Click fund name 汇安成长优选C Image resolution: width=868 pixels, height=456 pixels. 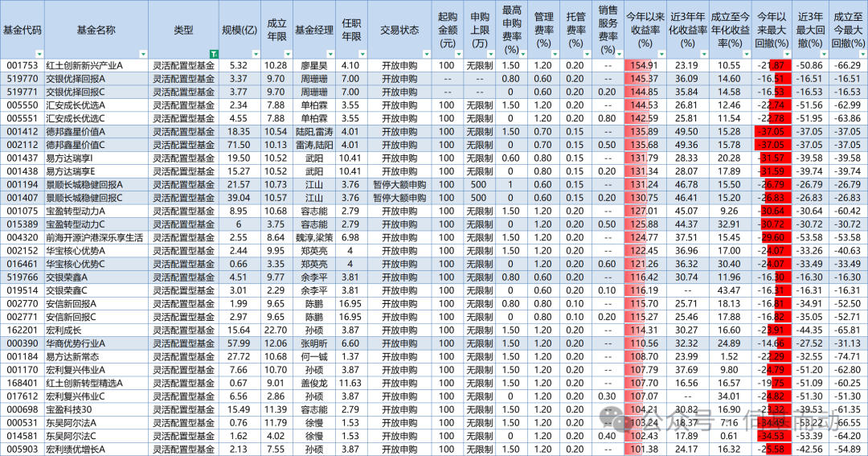[x=76, y=118]
